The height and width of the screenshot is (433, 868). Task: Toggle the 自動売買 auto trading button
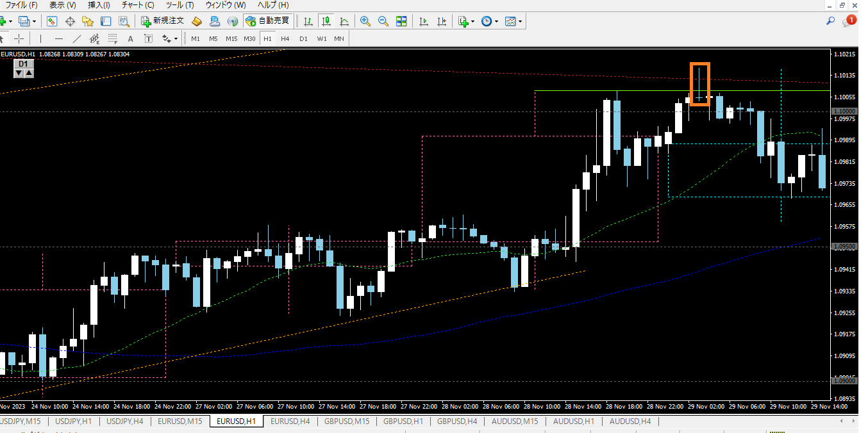(267, 21)
